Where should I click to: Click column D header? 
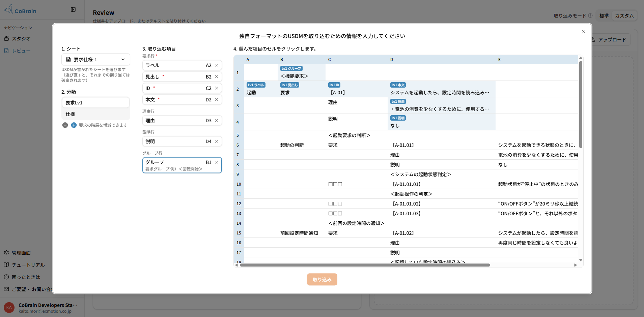(x=442, y=60)
